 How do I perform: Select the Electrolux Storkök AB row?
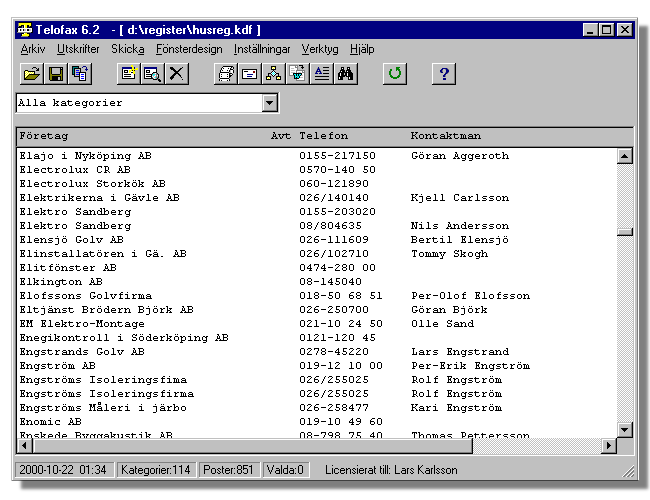(92, 184)
